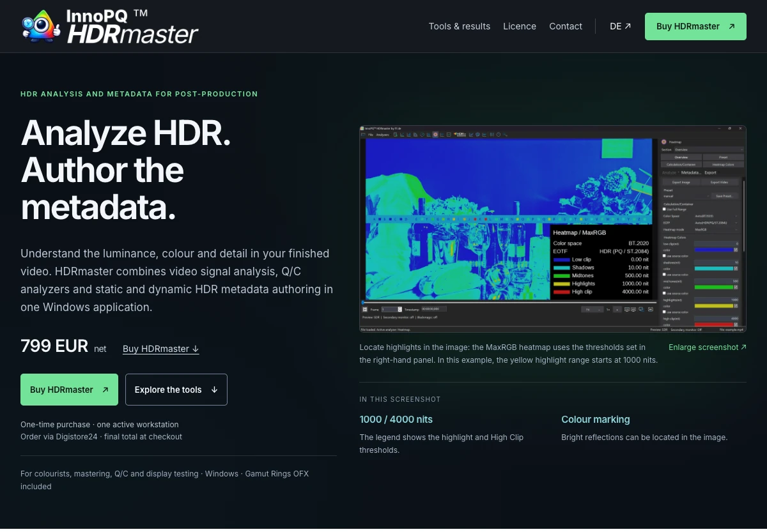Open the Contact nav link
The height and width of the screenshot is (532, 767).
tap(566, 26)
